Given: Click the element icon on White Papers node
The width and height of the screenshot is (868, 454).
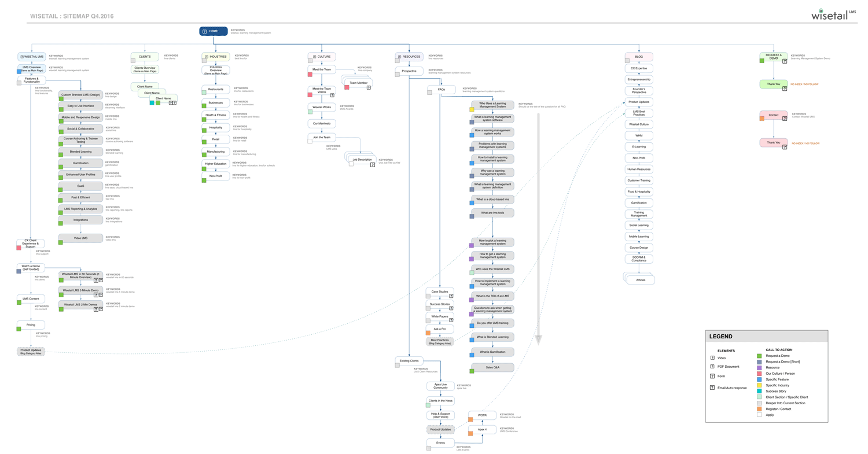Looking at the screenshot, I should (x=451, y=320).
